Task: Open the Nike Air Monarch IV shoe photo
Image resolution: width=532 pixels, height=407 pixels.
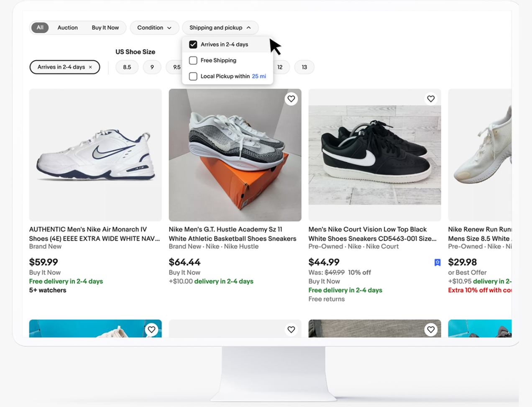Action: click(x=95, y=155)
